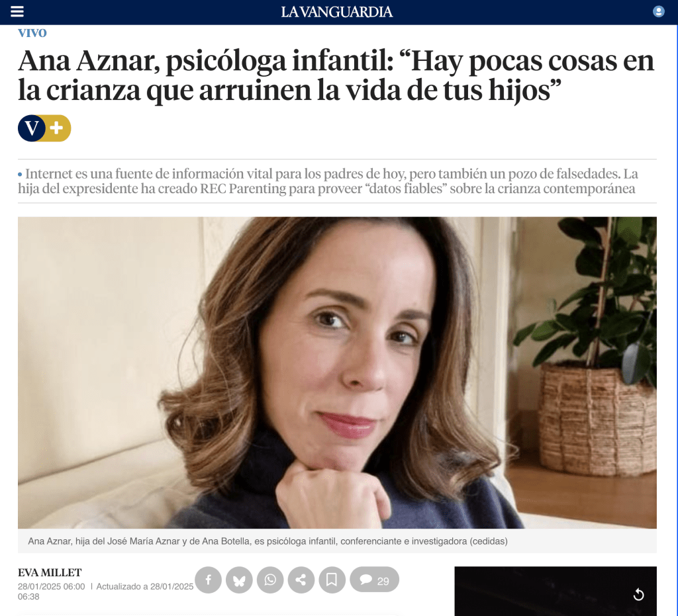Image resolution: width=678 pixels, height=616 pixels.
Task: Open the 29 comments section
Action: click(x=374, y=580)
